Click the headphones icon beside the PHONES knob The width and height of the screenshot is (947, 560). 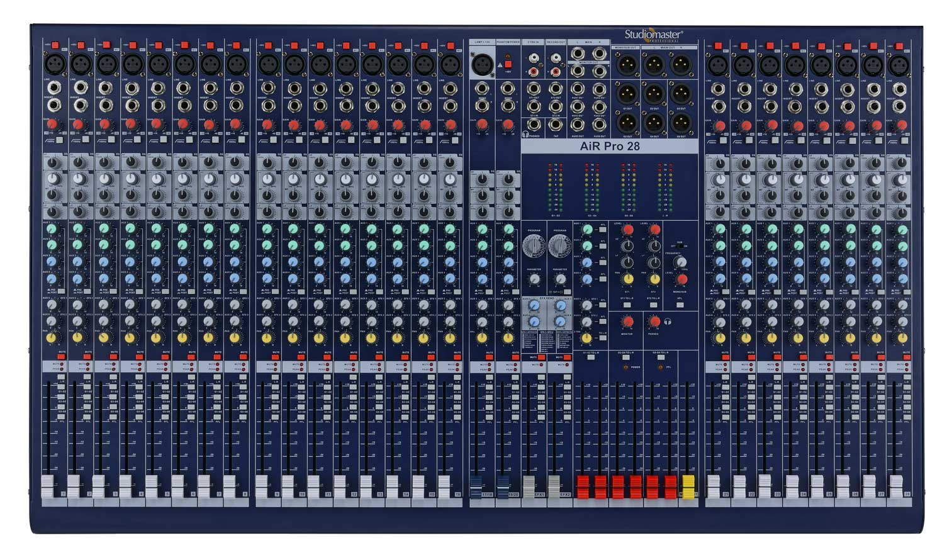point(668,322)
